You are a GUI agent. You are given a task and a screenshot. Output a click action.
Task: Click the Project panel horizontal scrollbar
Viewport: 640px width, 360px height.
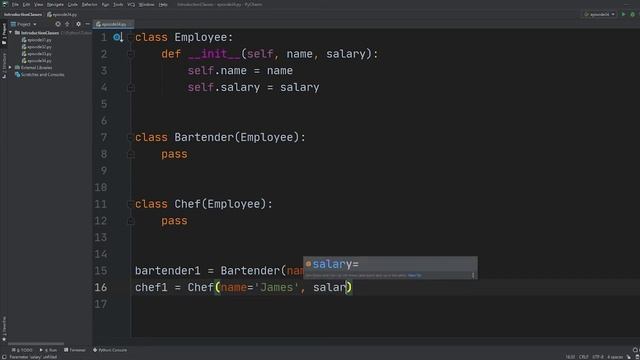[x=36, y=344]
